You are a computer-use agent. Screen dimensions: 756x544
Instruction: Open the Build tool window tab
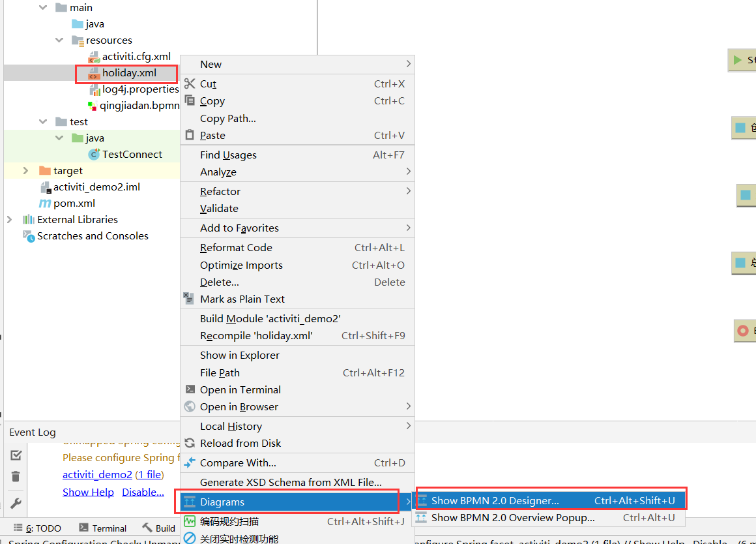[158, 528]
